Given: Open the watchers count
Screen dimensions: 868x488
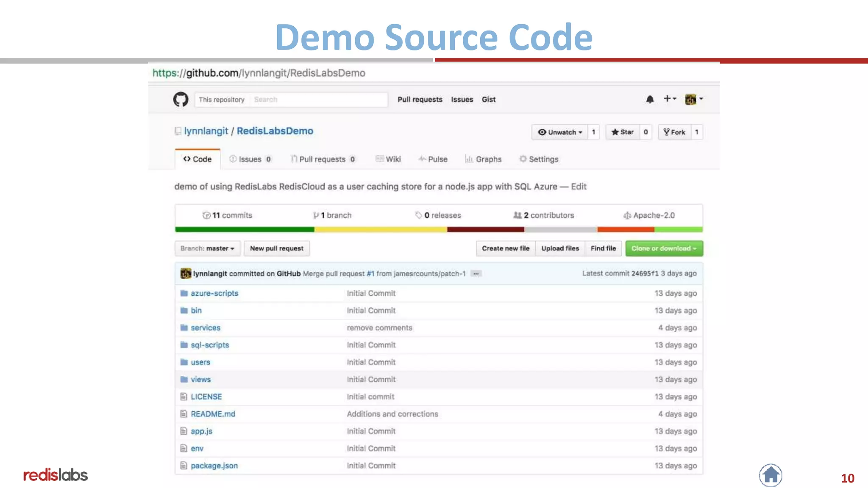Looking at the screenshot, I should pos(593,132).
